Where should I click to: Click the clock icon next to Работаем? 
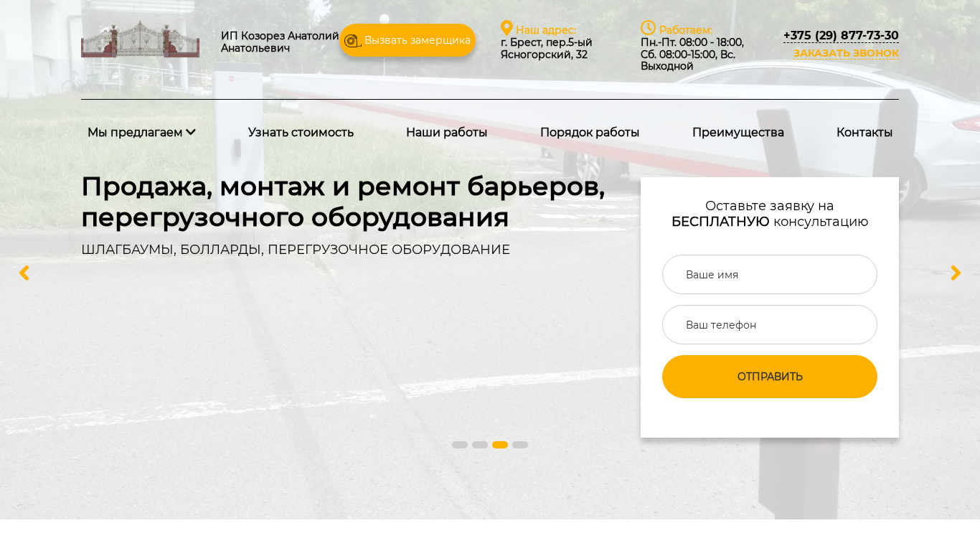(648, 28)
